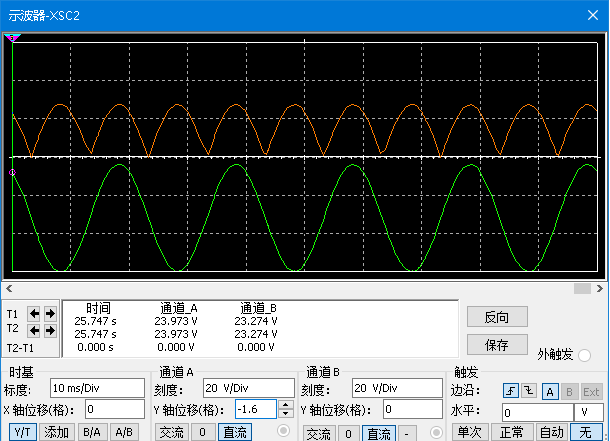The image size is (610, 441).
Task: Select 自动 trigger mode
Action: click(552, 432)
